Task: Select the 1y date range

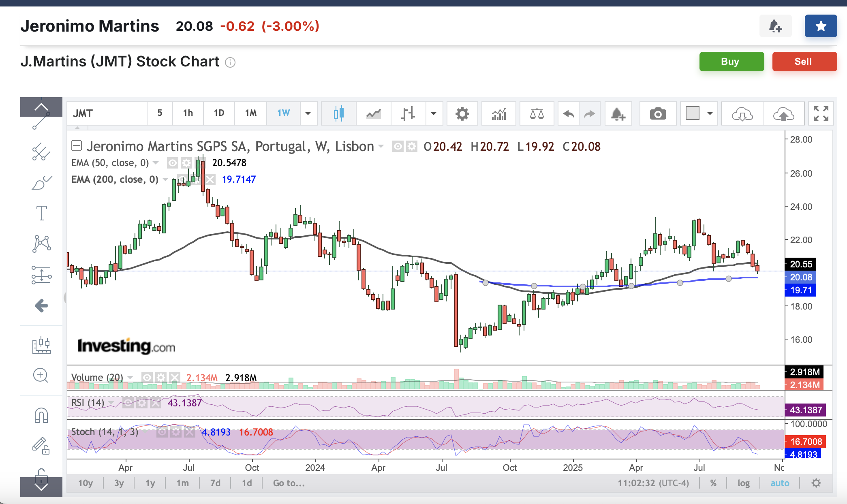Action: pos(150,483)
